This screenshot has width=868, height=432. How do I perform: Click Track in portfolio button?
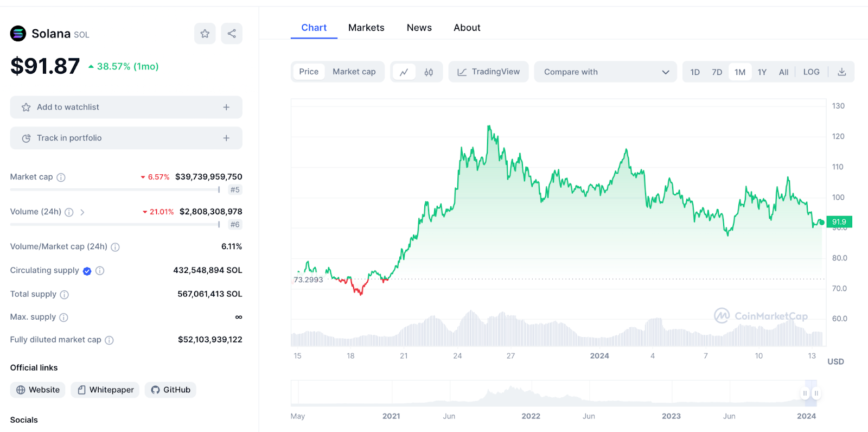pos(126,138)
